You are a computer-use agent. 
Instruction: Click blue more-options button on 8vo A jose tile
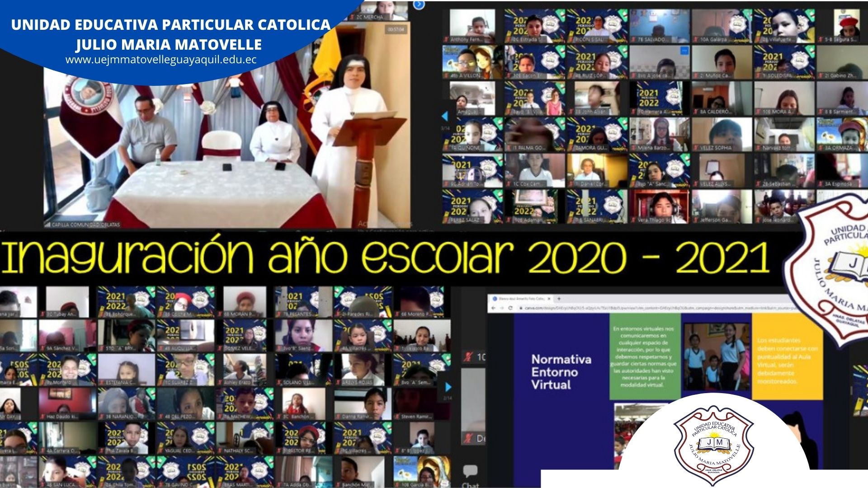[x=684, y=50]
